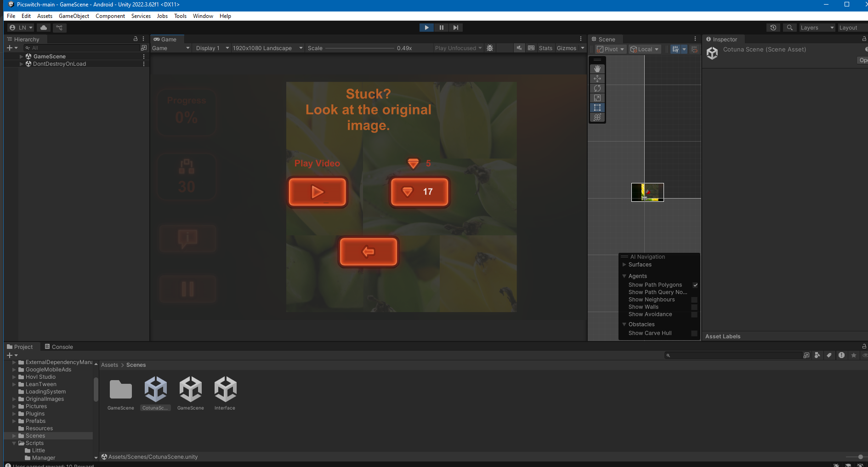This screenshot has width=868, height=467.
Task: Select the Transform tool in Scene toolbar
Action: pos(597,117)
